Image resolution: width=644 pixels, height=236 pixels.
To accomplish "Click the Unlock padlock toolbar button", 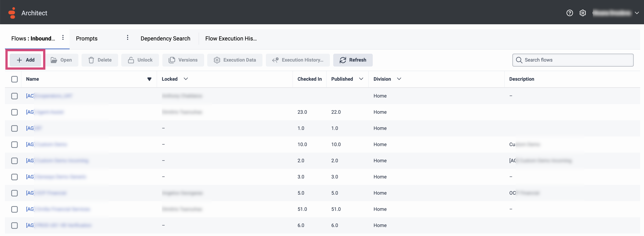I will point(140,60).
